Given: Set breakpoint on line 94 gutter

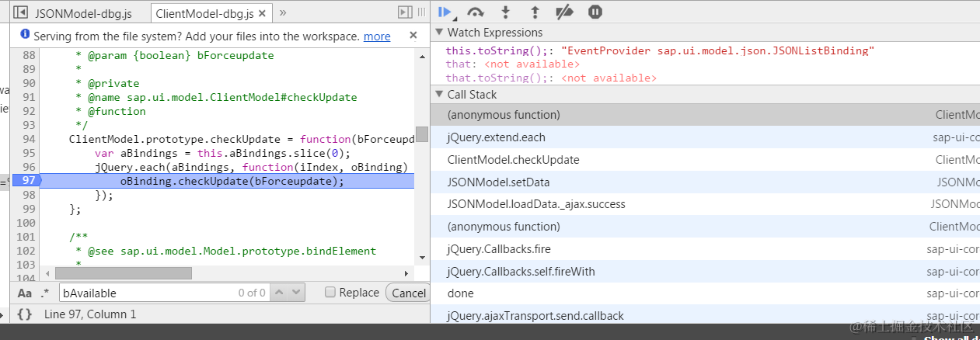Looking at the screenshot, I should 29,139.
